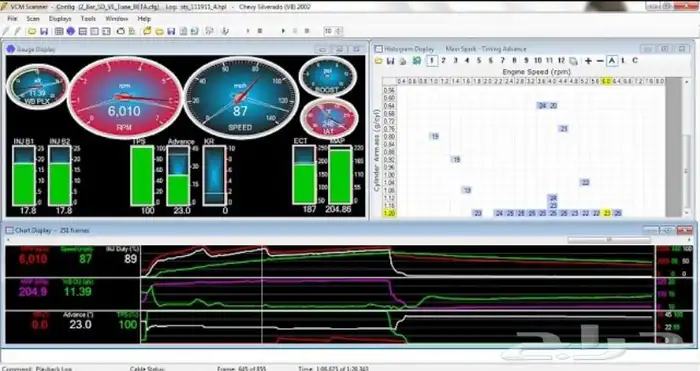Viewport: 700px width, 371px height.
Task: Click the log playback play arrow
Action: 283,31
